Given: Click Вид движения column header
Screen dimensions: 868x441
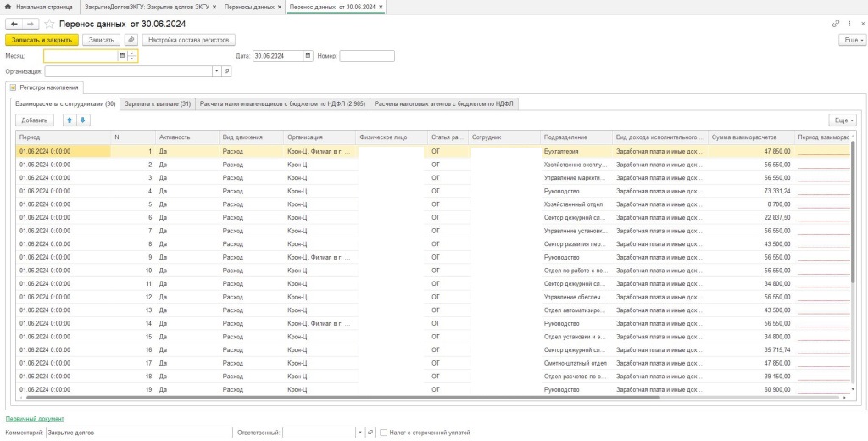Looking at the screenshot, I should click(251, 137).
